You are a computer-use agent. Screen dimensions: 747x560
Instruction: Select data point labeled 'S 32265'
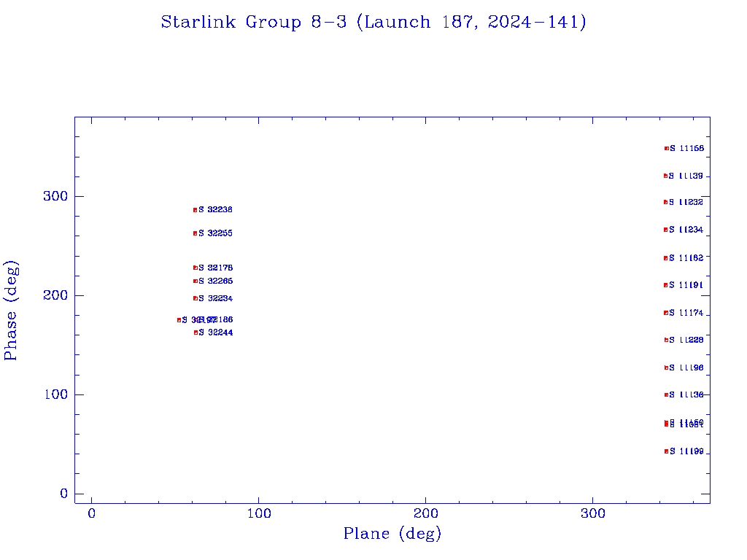pyautogui.click(x=196, y=281)
